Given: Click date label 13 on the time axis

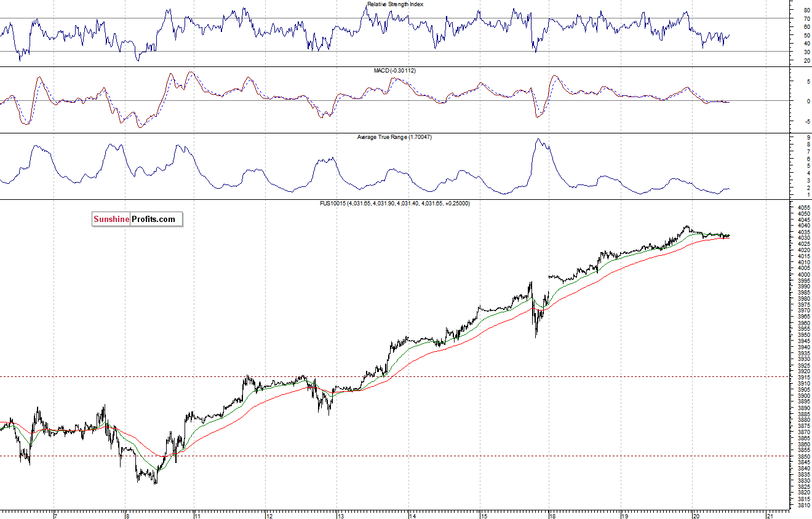Looking at the screenshot, I should [x=341, y=515].
